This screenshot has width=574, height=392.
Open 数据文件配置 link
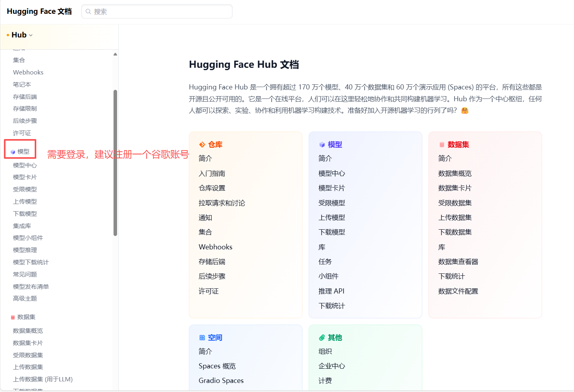pyautogui.click(x=458, y=291)
